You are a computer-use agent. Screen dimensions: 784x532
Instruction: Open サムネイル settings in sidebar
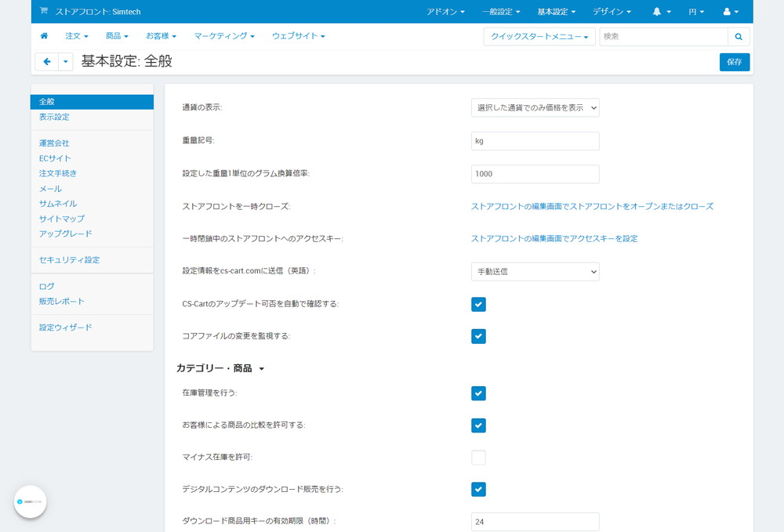58,203
